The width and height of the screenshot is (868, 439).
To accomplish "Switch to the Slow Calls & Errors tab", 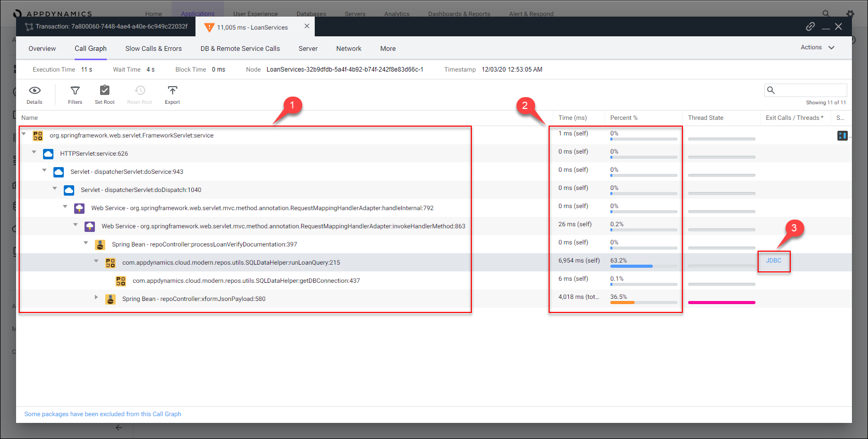I will tap(153, 49).
